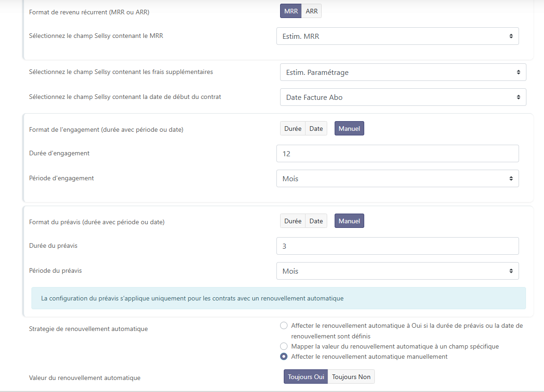Choose Durée for préavis format
This screenshot has width=544, height=392.
pos(293,221)
